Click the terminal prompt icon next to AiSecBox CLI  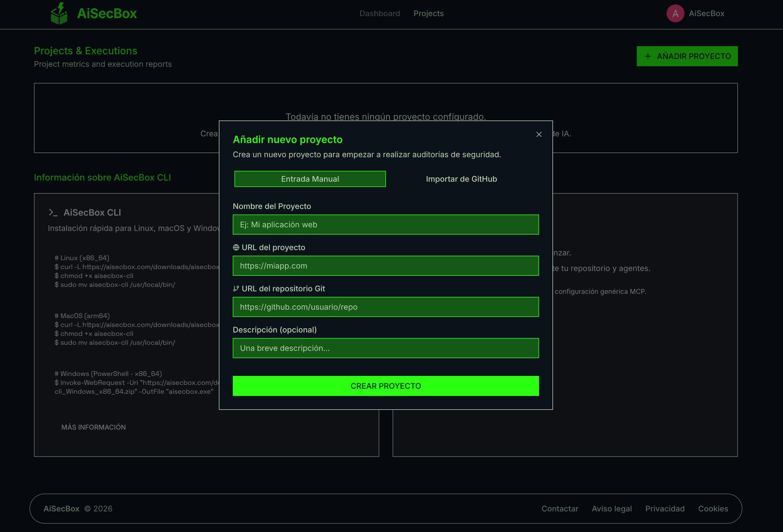(x=53, y=213)
